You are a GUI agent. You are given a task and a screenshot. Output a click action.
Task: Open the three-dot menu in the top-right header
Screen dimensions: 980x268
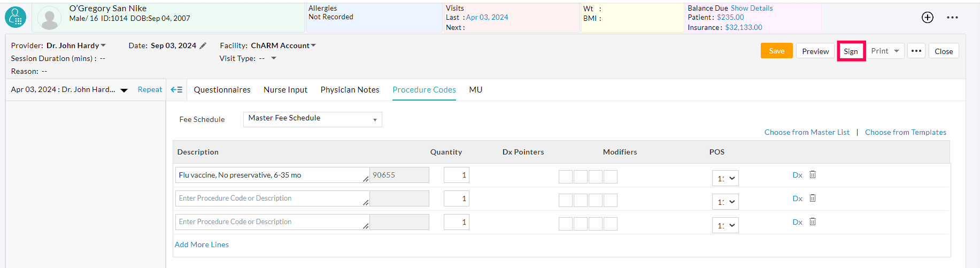pos(952,18)
